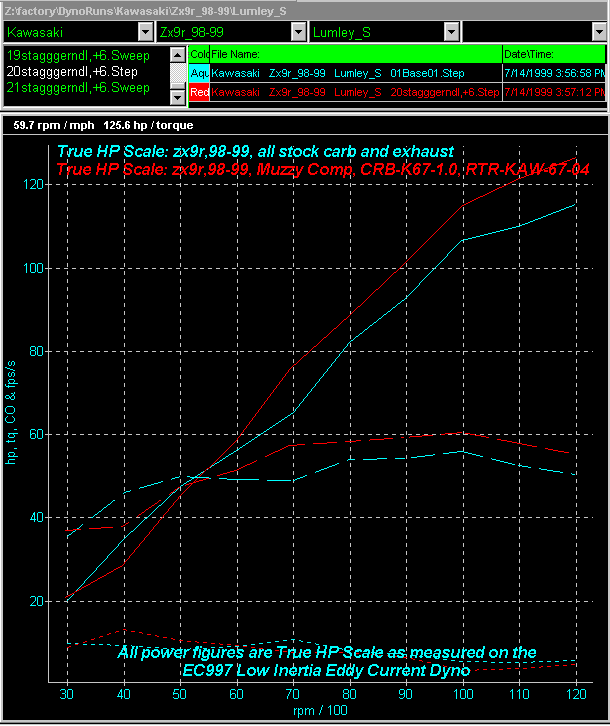Click the red Muzzy Comp title line
Viewport: 610px width, 726px height.
coord(322,169)
